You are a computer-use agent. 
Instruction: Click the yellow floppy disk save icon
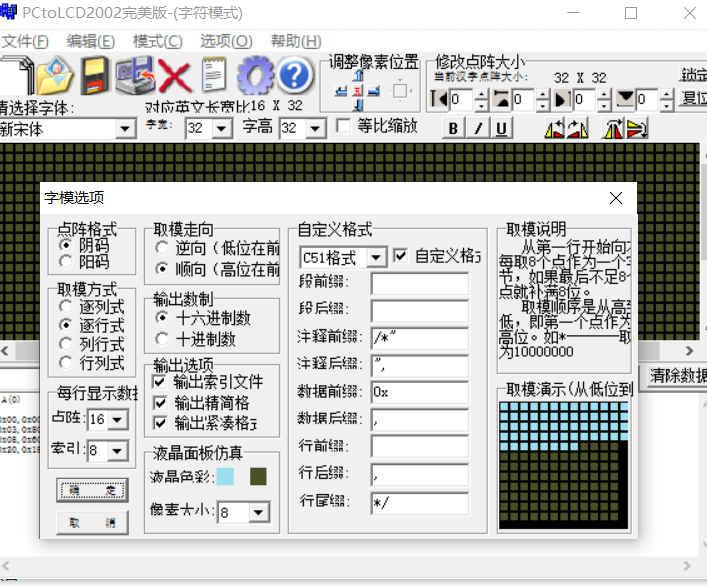coord(95,75)
